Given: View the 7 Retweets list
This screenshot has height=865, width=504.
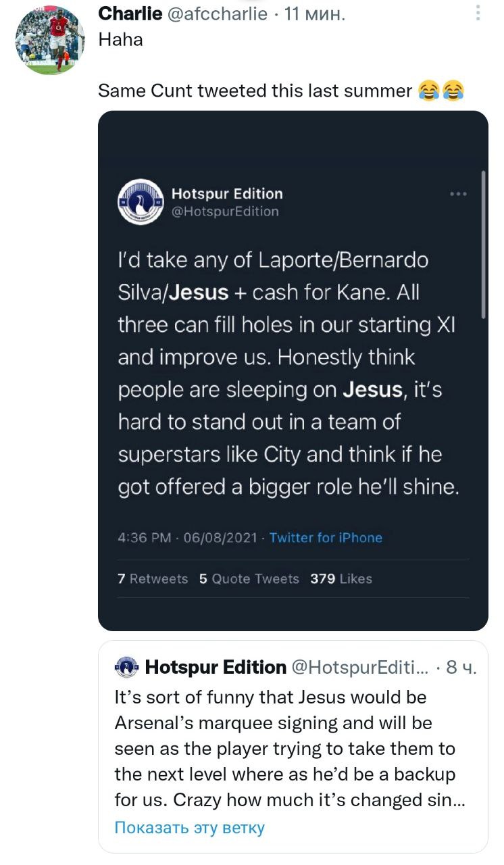Looking at the screenshot, I should point(153,578).
